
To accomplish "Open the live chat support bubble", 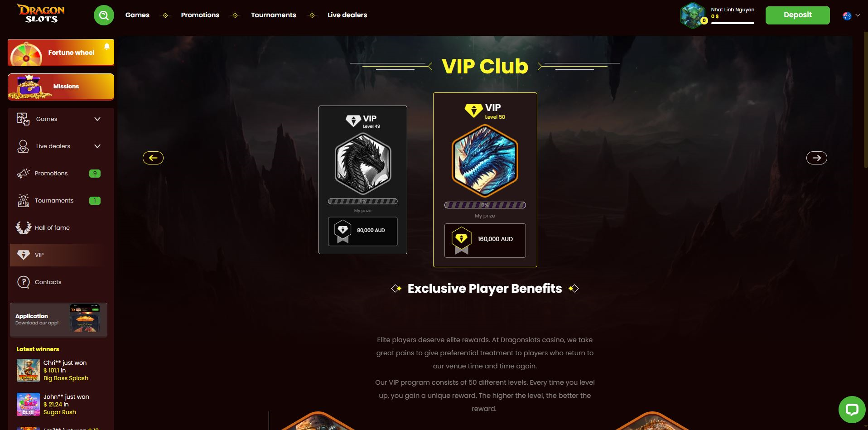I will click(x=852, y=410).
